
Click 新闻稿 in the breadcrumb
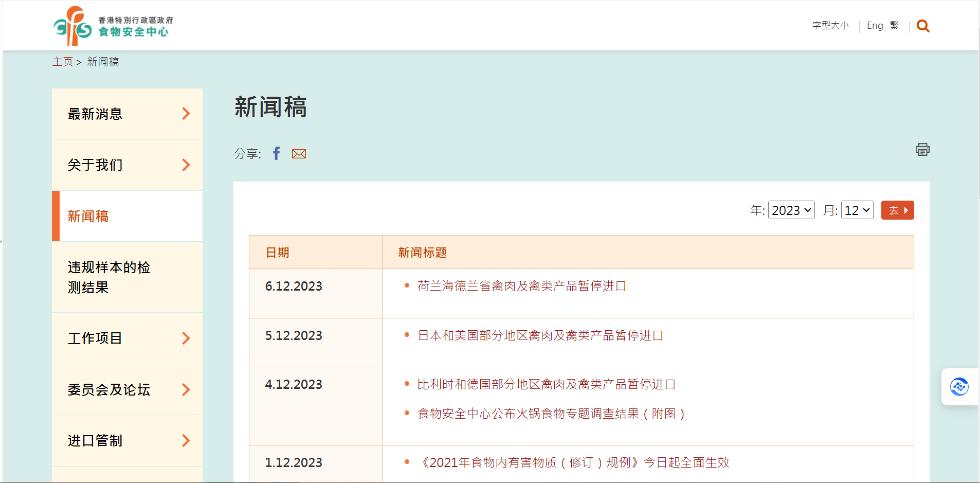pos(103,62)
